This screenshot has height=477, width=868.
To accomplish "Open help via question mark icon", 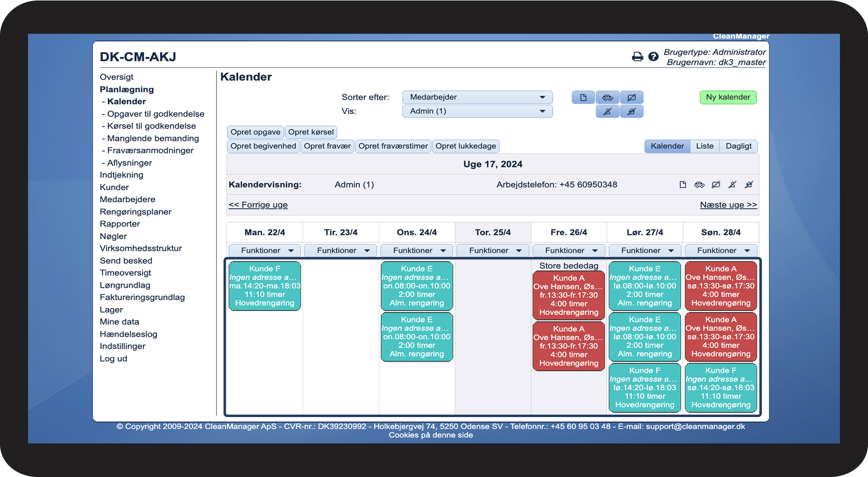I will coord(653,56).
